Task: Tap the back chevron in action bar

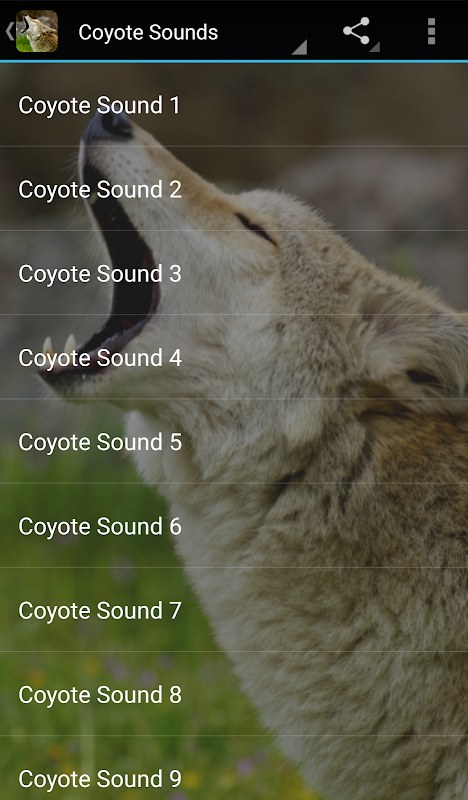Action: 9,32
